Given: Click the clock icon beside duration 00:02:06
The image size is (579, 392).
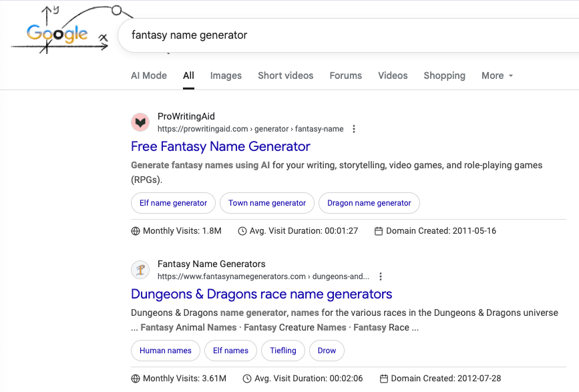Looking at the screenshot, I should 247,379.
